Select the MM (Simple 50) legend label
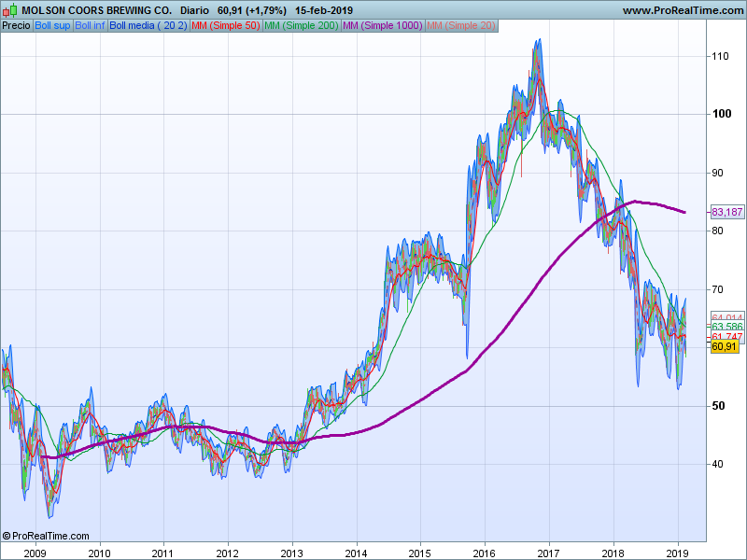The height and width of the screenshot is (560, 747). pos(226,26)
